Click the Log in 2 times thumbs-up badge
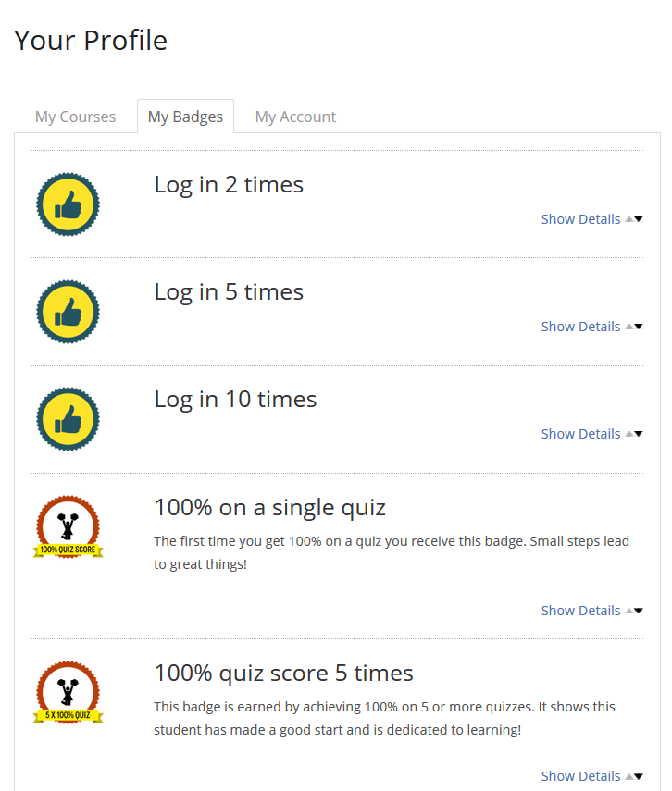Image resolution: width=672 pixels, height=791 pixels. tap(68, 204)
